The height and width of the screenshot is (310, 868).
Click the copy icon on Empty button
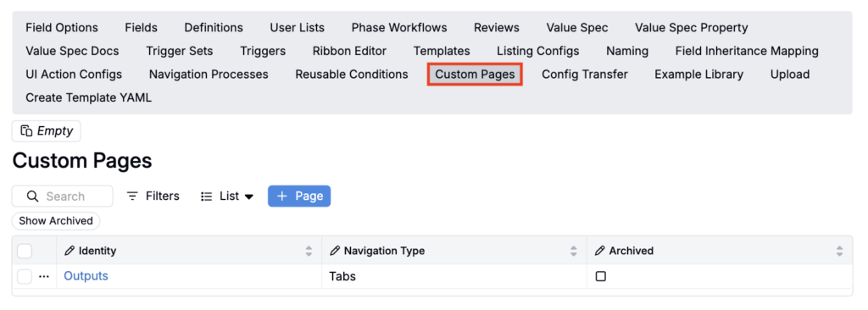point(26,131)
